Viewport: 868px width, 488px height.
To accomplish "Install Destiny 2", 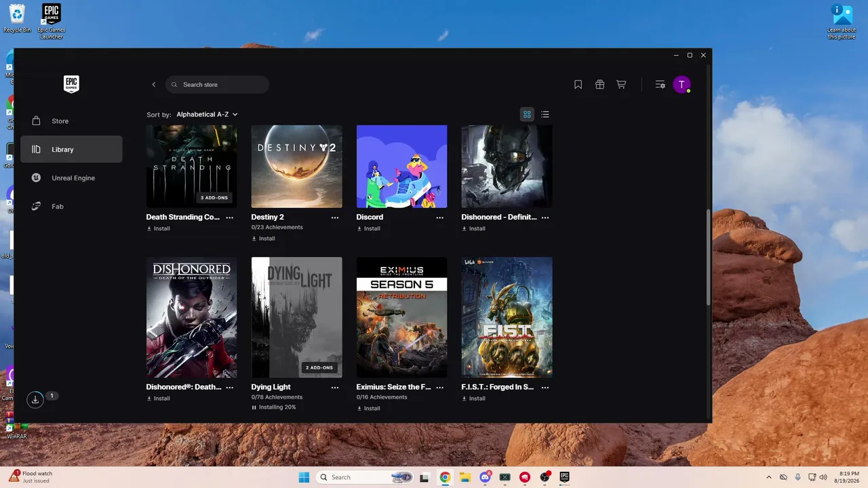I will coord(263,239).
